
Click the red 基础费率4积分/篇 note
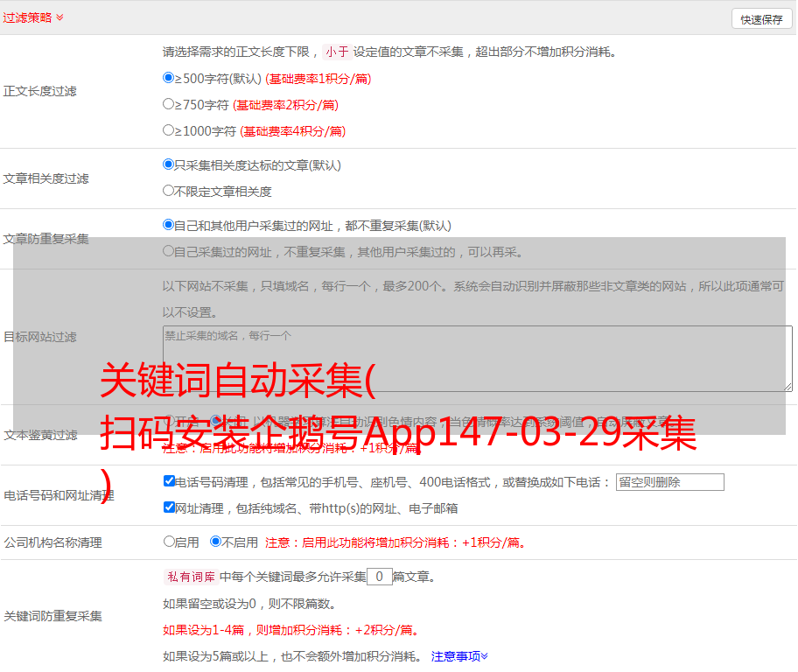292,131
